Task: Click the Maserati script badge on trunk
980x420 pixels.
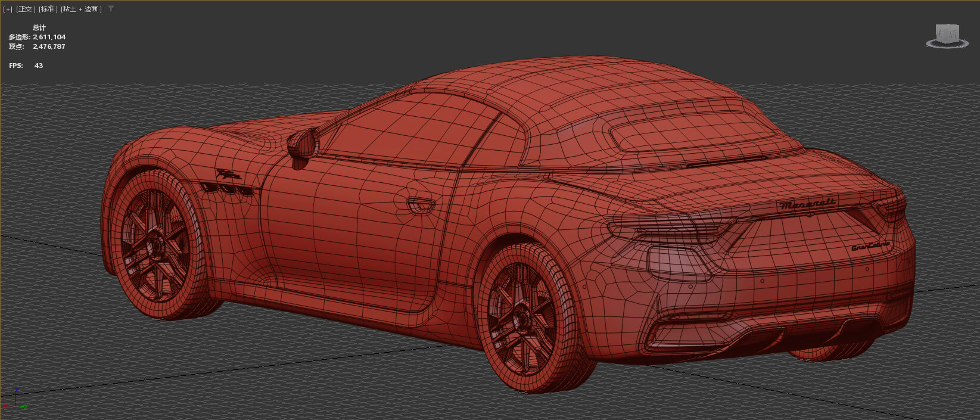Action: tap(808, 203)
